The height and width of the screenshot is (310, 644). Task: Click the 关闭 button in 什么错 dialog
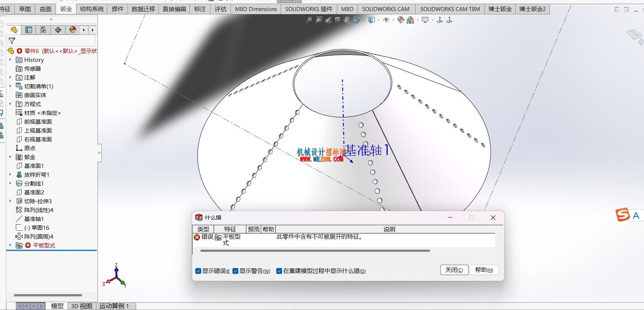click(454, 270)
